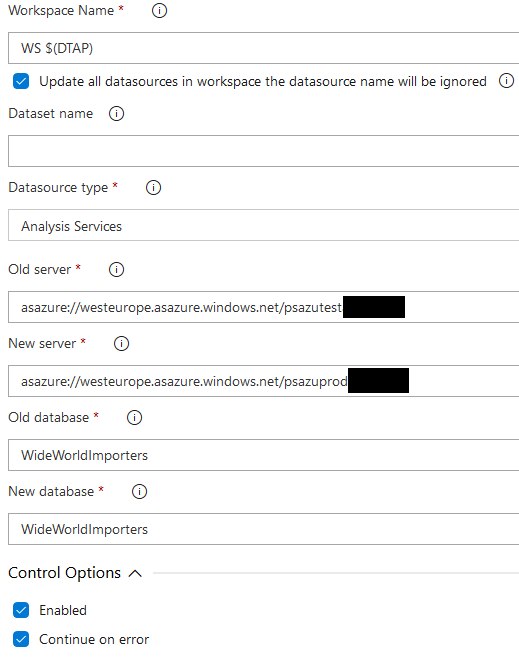Toggle Continue on error checkbox

pos(21,639)
